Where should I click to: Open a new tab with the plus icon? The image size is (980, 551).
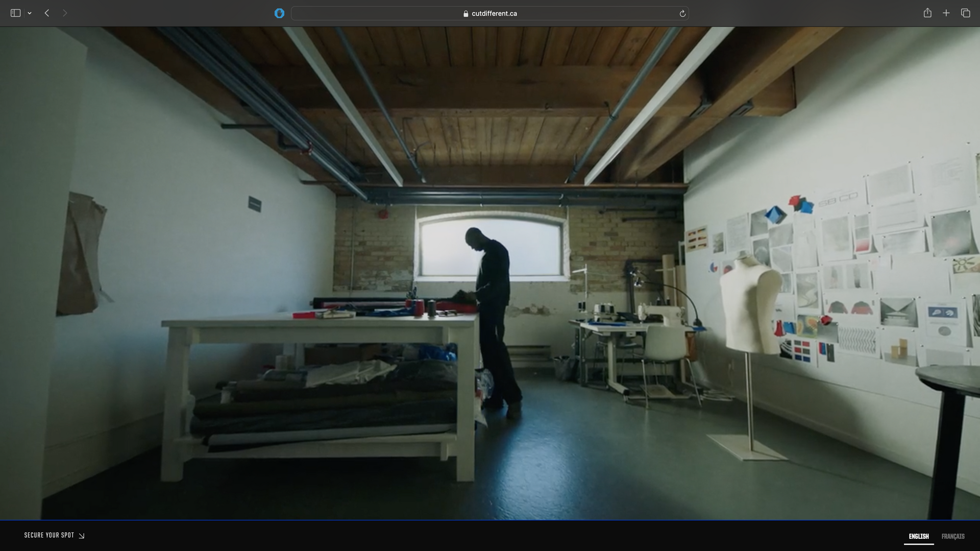(x=946, y=13)
